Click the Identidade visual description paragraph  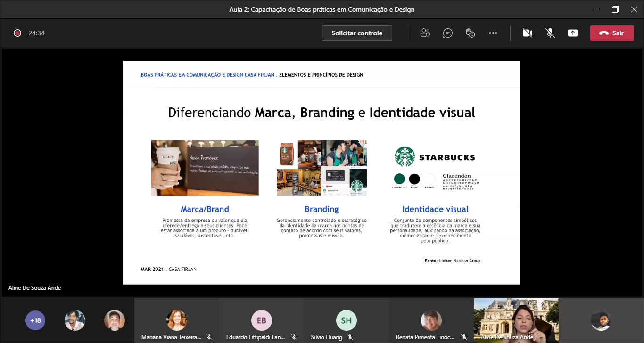point(435,230)
